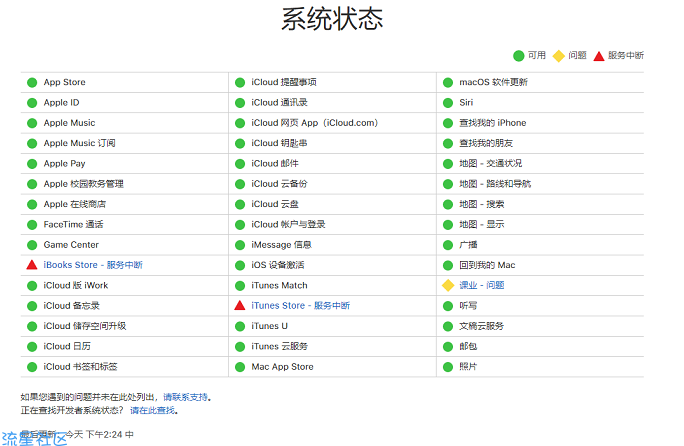Select the 广播 row text
Screen dimensions: 684x446
pyautogui.click(x=468, y=245)
